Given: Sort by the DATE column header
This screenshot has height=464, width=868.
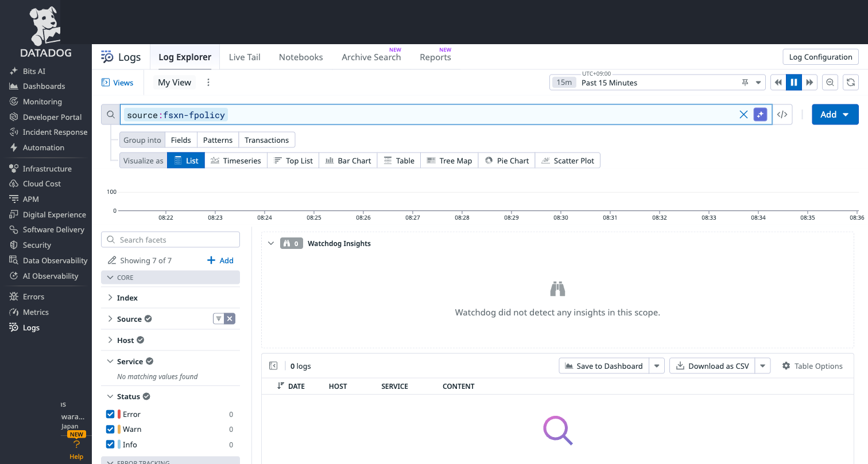Looking at the screenshot, I should tap(291, 386).
